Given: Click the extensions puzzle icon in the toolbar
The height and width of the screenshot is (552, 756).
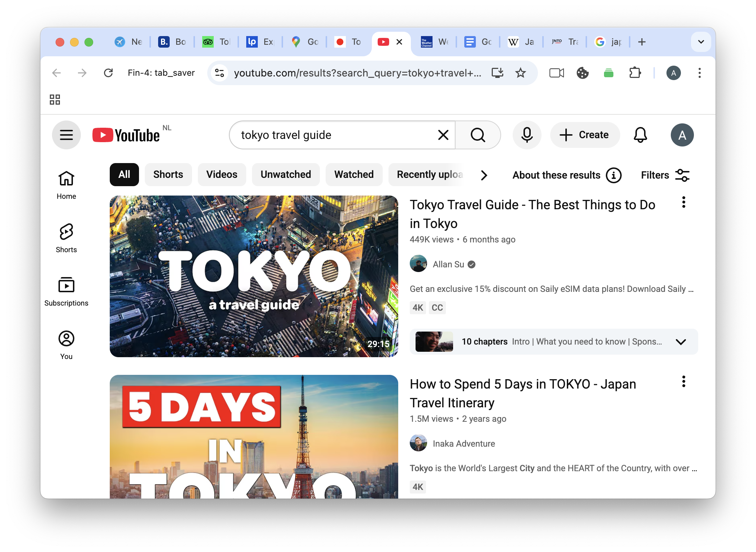Looking at the screenshot, I should [x=635, y=73].
